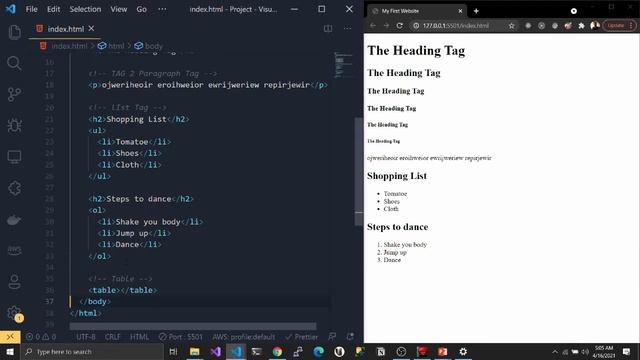Screen dimensions: 640x360
Task: Open the notifications icon in VS Code's status bar
Action: (350, 337)
